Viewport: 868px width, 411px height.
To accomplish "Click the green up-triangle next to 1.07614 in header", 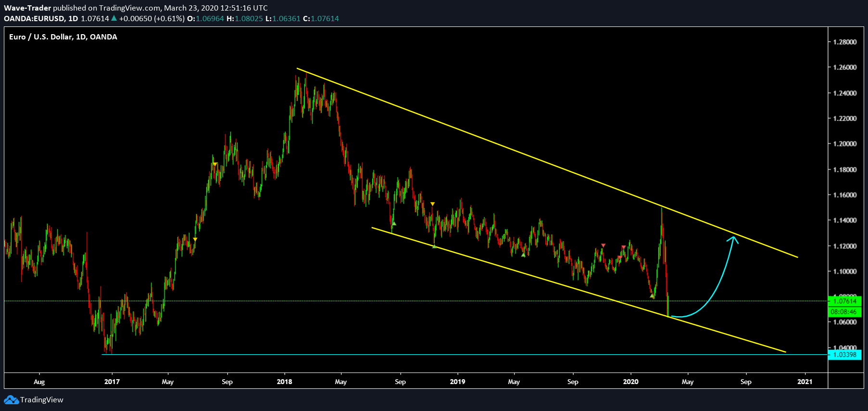I will tap(114, 18).
